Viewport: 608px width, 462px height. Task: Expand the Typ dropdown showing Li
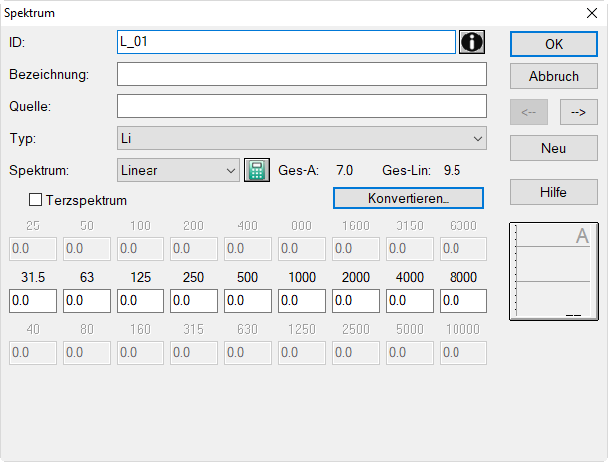coord(302,138)
